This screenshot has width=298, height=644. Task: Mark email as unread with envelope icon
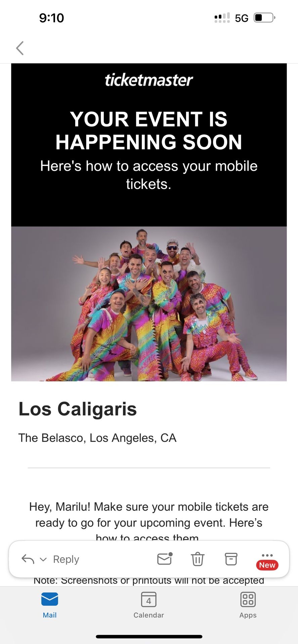165,559
